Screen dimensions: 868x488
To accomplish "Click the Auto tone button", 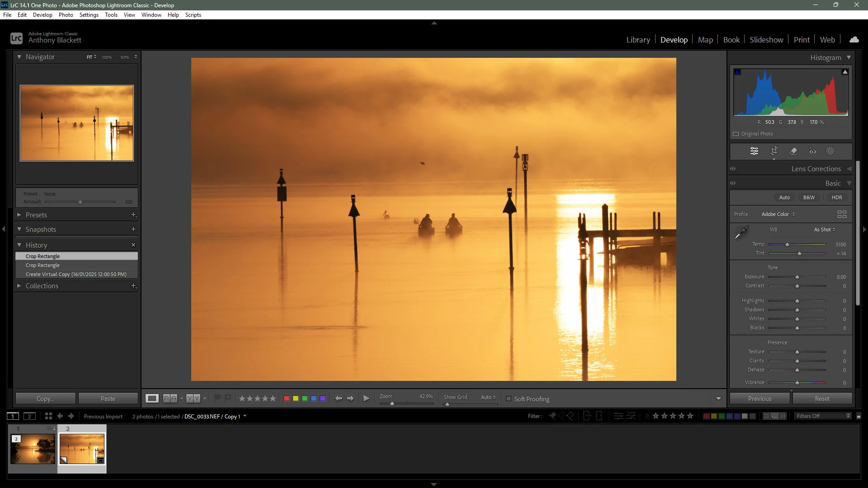I will click(784, 197).
